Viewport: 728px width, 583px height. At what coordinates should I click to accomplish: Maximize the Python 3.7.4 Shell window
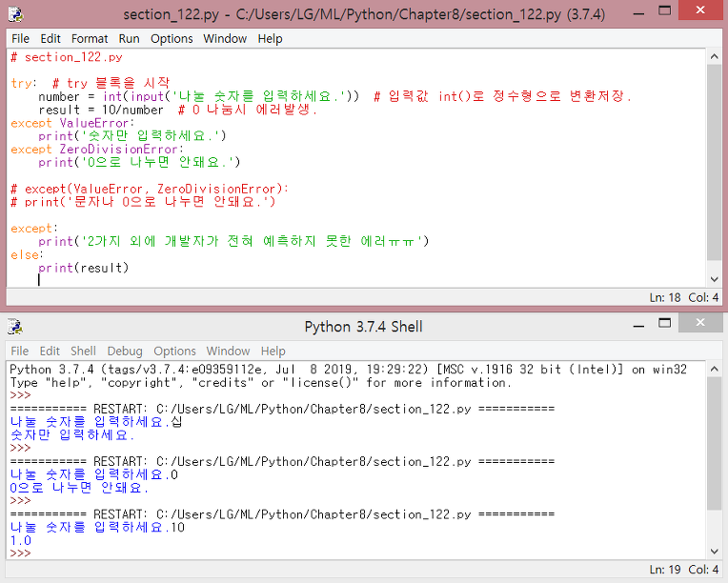665,323
